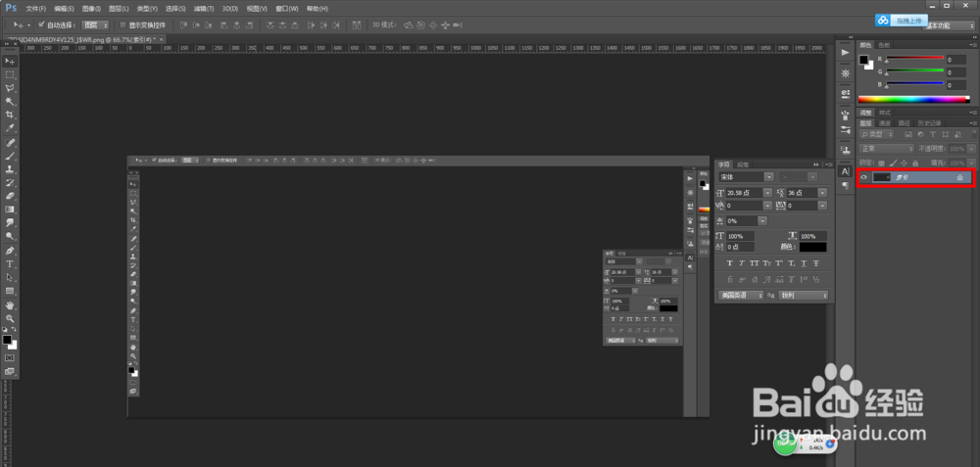
Task: Select the Healing Brush tool
Action: point(10,143)
